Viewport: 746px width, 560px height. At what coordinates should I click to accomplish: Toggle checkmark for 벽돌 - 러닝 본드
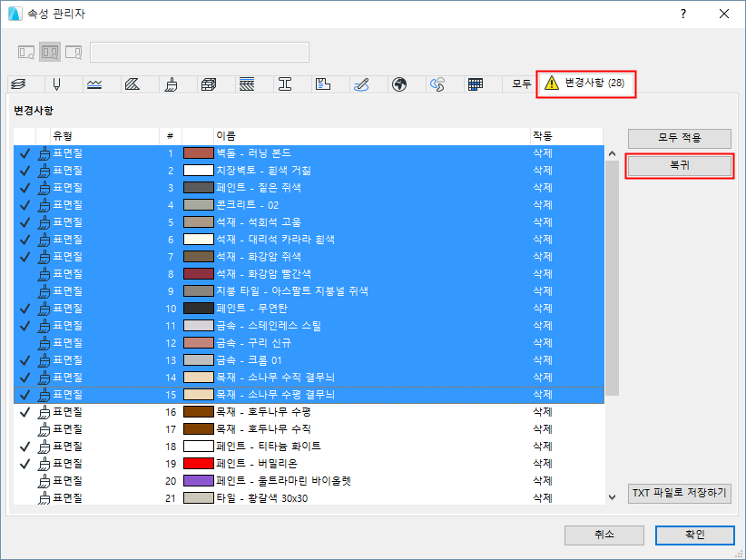[x=25, y=153]
